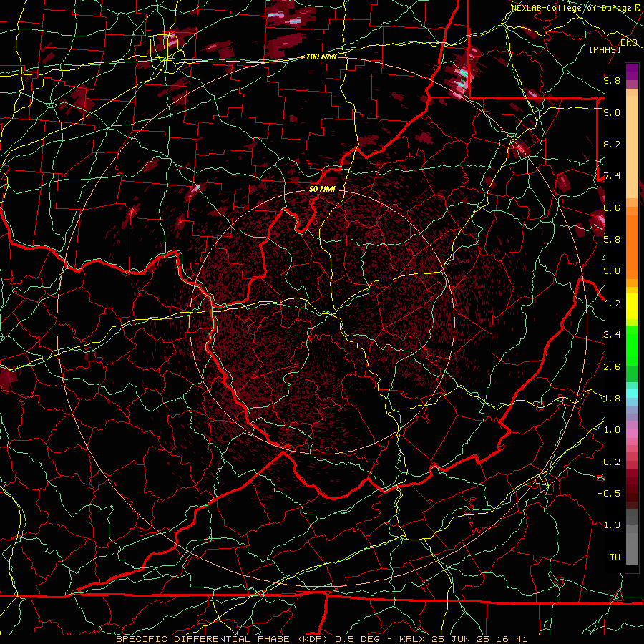644x644 pixels.
Task: Click the 0.5 DEG tilt text
Action: click(x=358, y=639)
